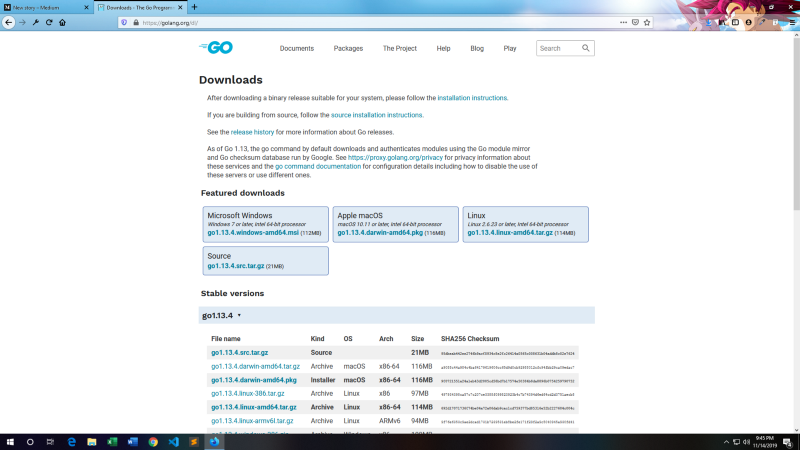
Task: Open the Firefox home page button
Action: pos(62,21)
